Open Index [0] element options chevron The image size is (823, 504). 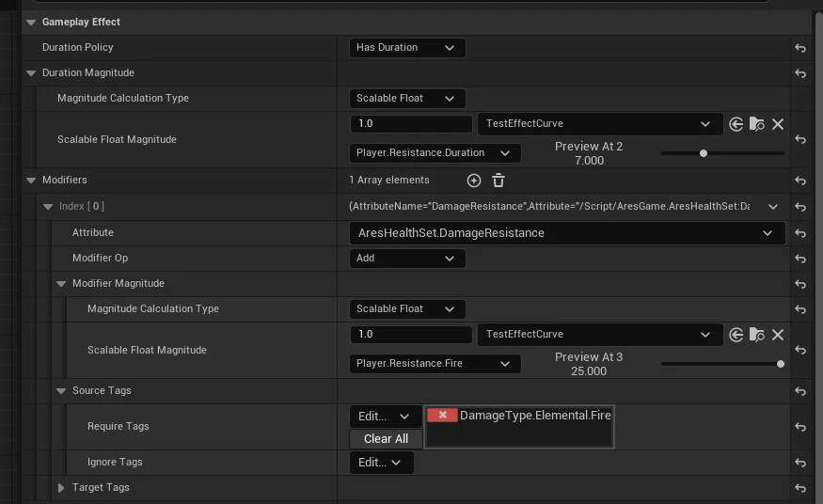[x=772, y=207]
